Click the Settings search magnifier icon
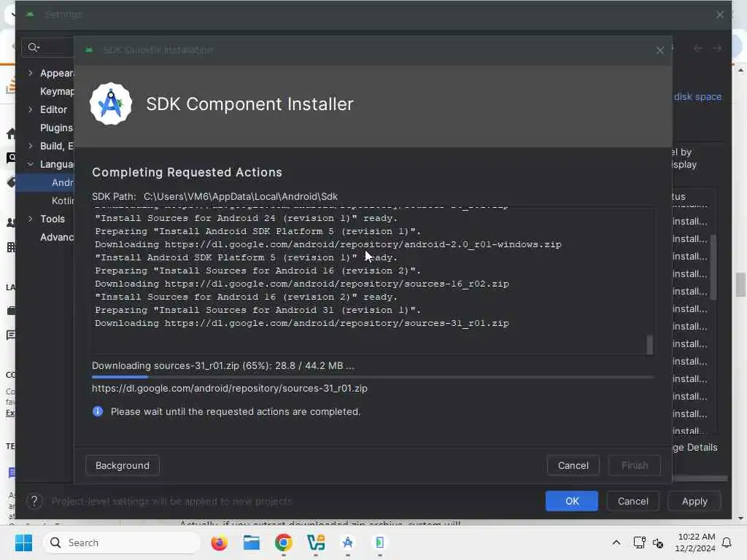This screenshot has height=560, width=747. [x=33, y=47]
